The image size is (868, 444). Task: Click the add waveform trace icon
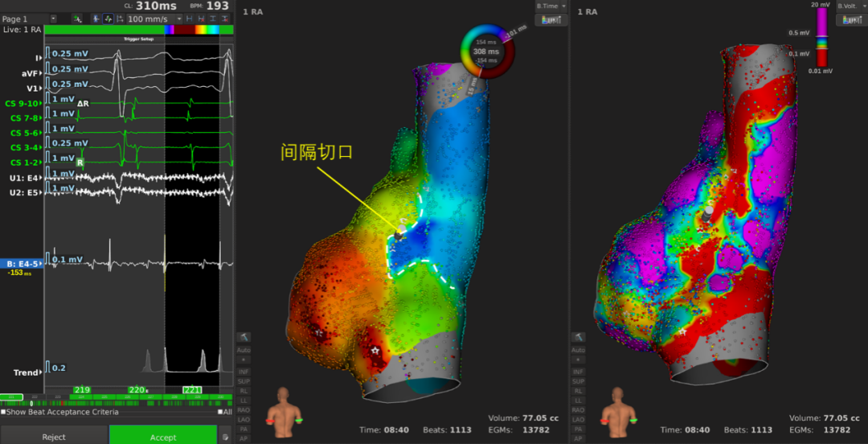pyautogui.click(x=77, y=18)
